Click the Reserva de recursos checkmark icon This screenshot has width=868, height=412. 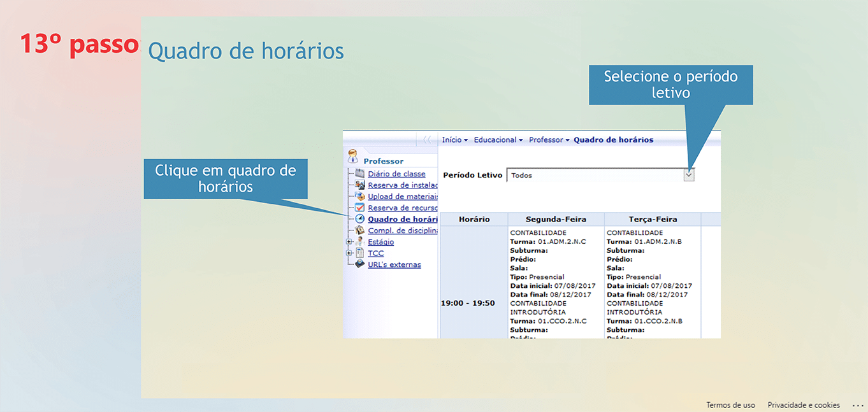[x=360, y=208]
